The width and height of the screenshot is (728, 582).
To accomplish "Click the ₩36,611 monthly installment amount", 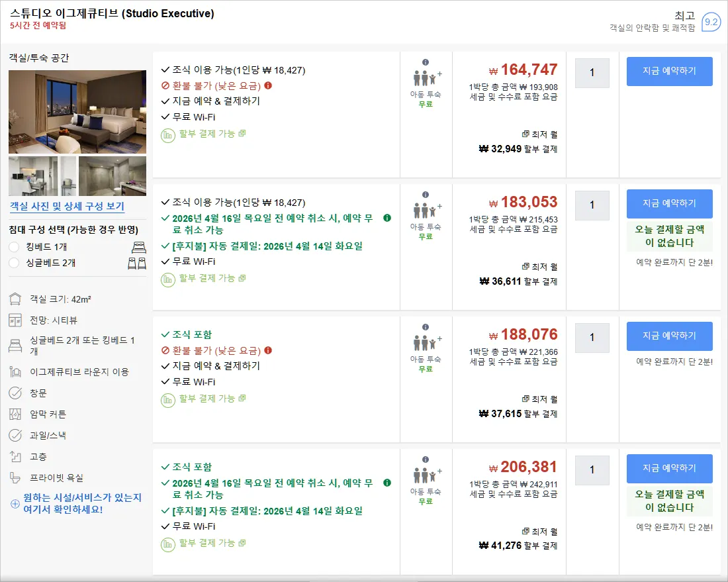I will [x=500, y=281].
